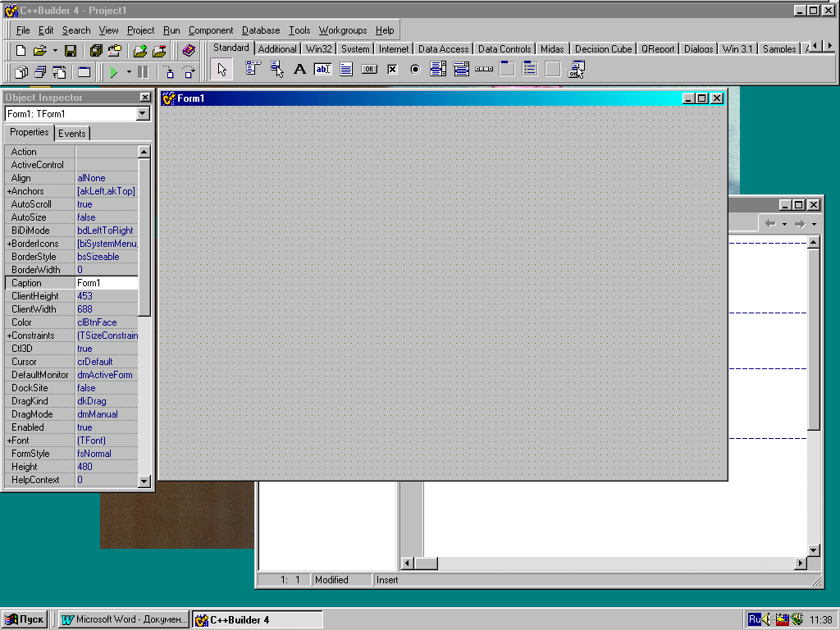
Task: Pick the ScrollBar component icon
Action: pos(484,69)
